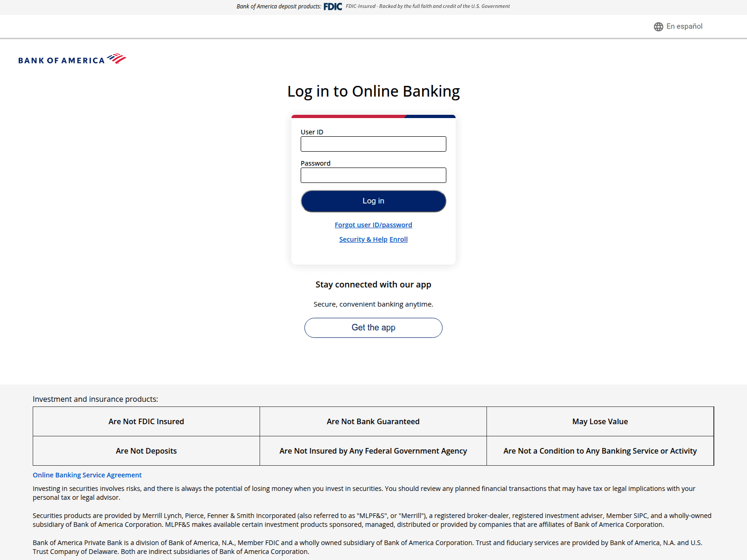747x560 pixels.
Task: Click the Log in button
Action: 373,201
